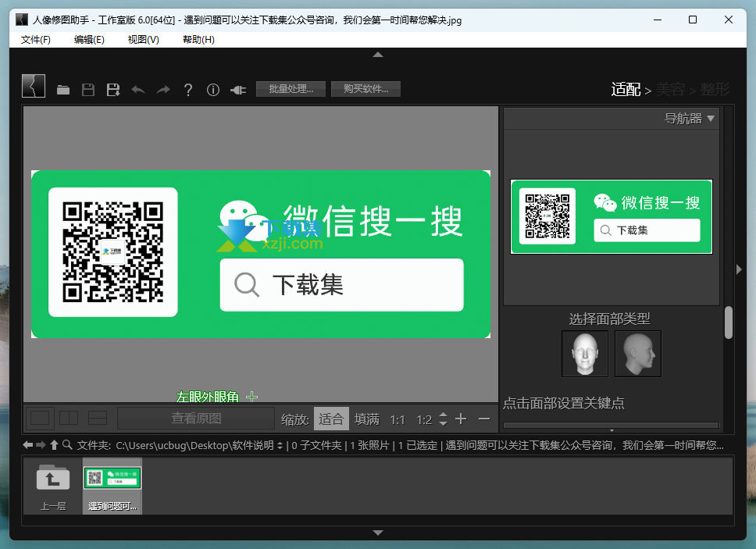This screenshot has width=756, height=549.
Task: Show program information via the info icon
Action: [x=213, y=90]
